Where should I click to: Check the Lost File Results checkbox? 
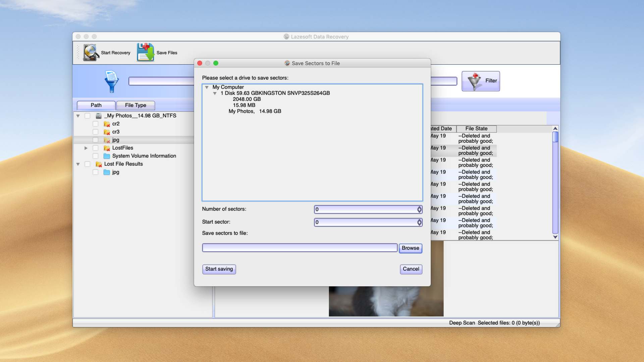[x=88, y=164]
